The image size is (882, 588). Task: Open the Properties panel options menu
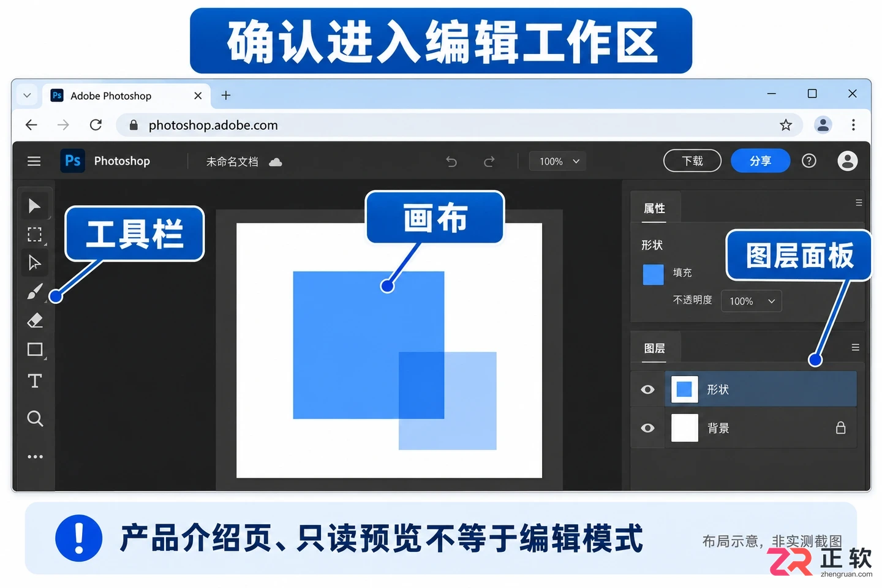point(859,203)
